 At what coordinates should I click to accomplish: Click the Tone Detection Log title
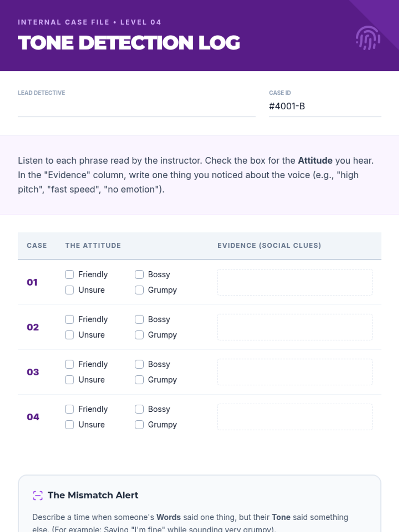(x=129, y=43)
